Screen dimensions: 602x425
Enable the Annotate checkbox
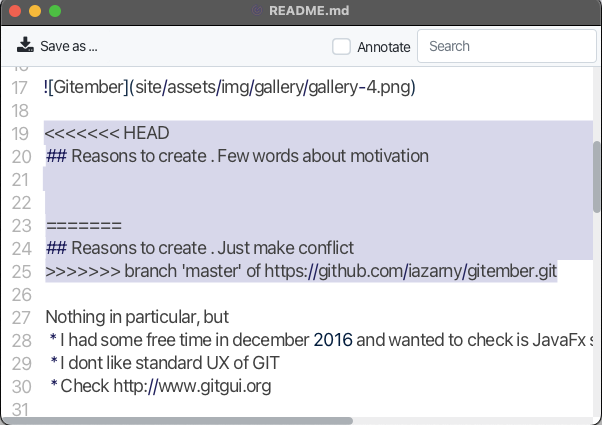(341, 46)
